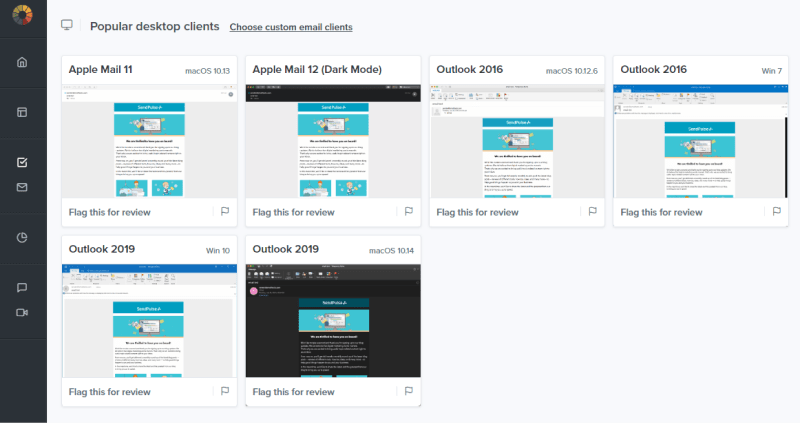Open the layout template icon in sidebar

pyautogui.click(x=22, y=112)
